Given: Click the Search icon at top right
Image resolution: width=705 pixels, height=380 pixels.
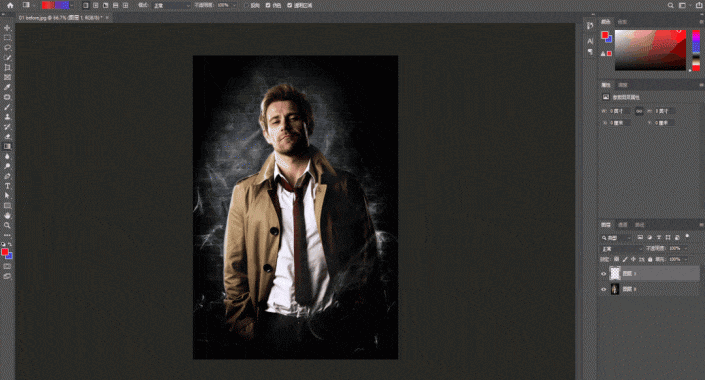Looking at the screenshot, I should 670,5.
